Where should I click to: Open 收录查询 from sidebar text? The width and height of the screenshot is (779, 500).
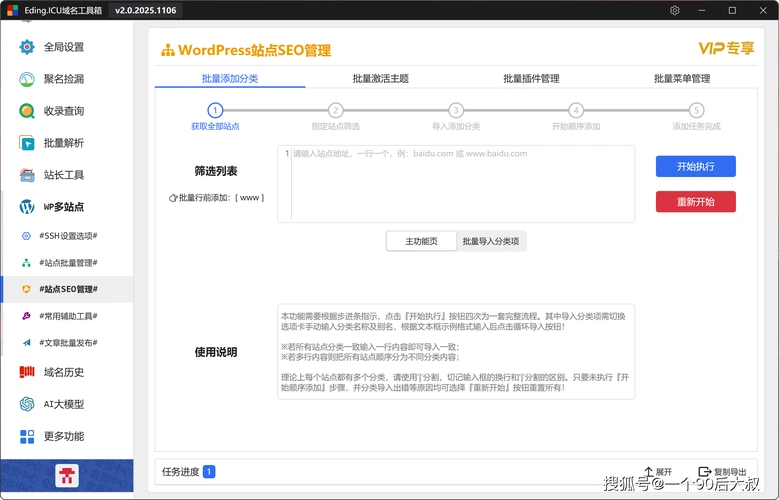click(x=64, y=111)
